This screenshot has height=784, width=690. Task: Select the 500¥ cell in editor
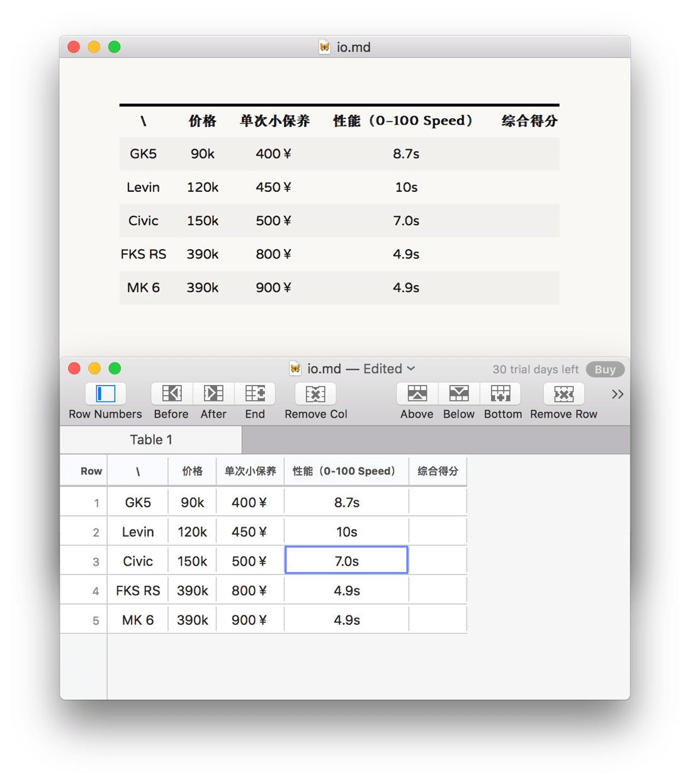(x=250, y=561)
